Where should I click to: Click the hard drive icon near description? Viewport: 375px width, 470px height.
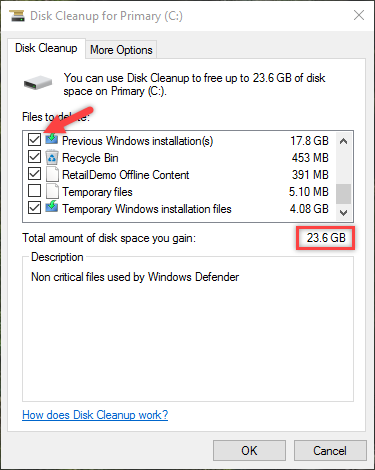point(38,83)
